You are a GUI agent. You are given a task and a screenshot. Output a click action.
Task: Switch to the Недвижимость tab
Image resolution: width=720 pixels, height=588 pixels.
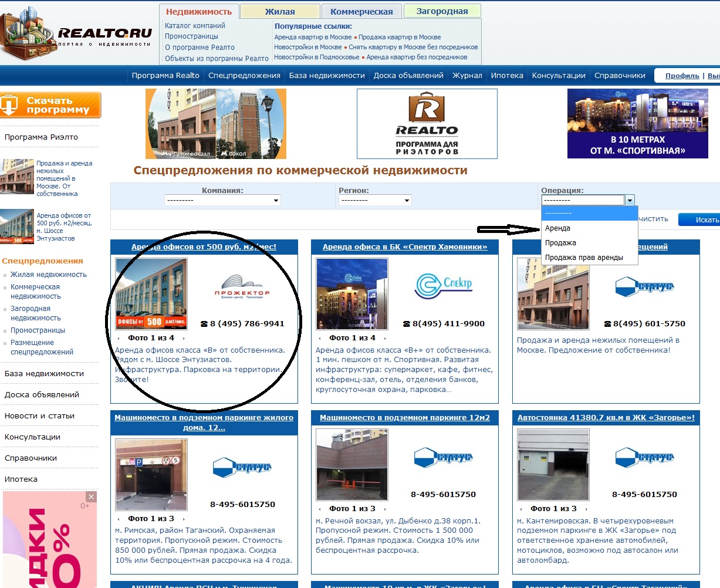pyautogui.click(x=199, y=12)
